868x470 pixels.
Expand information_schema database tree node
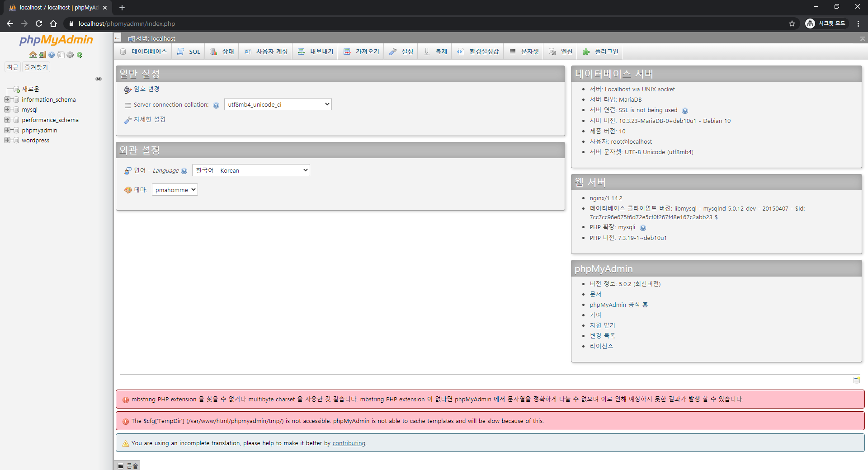pyautogui.click(x=7, y=99)
